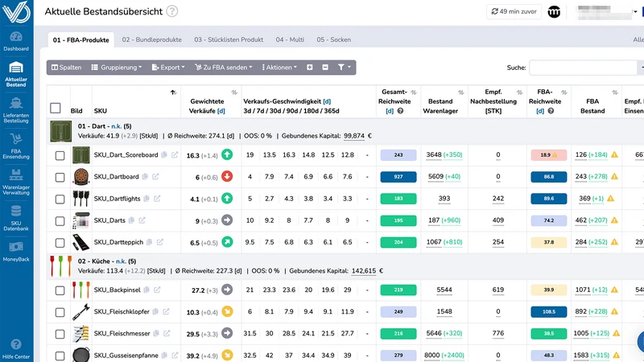Click n.k. link in 01 - Dart group

116,126
